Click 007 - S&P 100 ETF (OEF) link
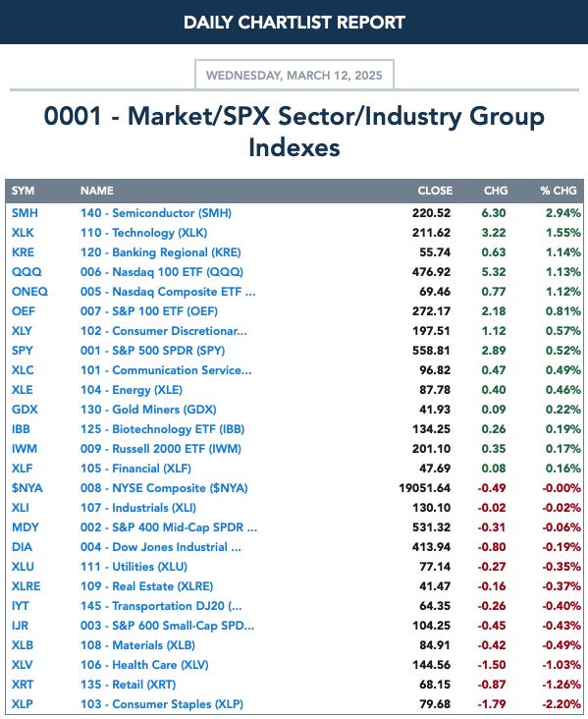The height and width of the screenshot is (719, 588). [149, 311]
